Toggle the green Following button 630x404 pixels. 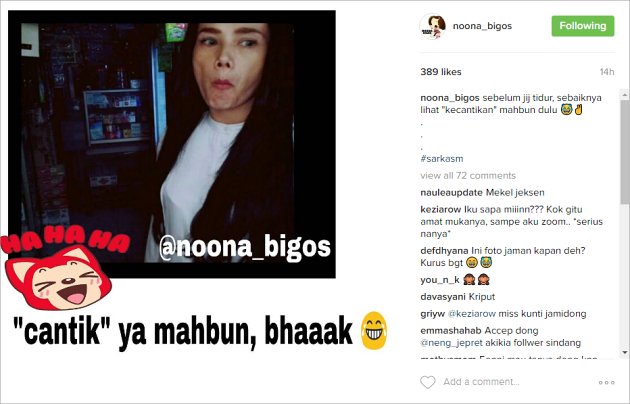tap(583, 26)
